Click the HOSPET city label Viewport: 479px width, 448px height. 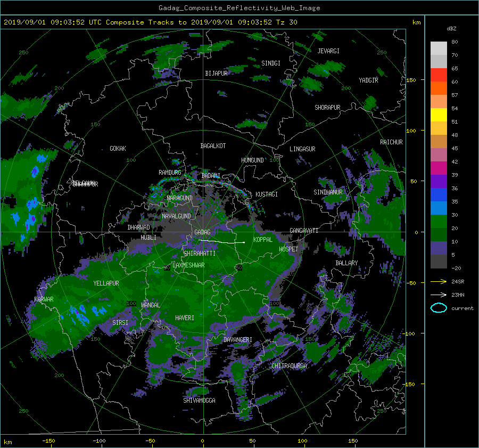tap(288, 249)
